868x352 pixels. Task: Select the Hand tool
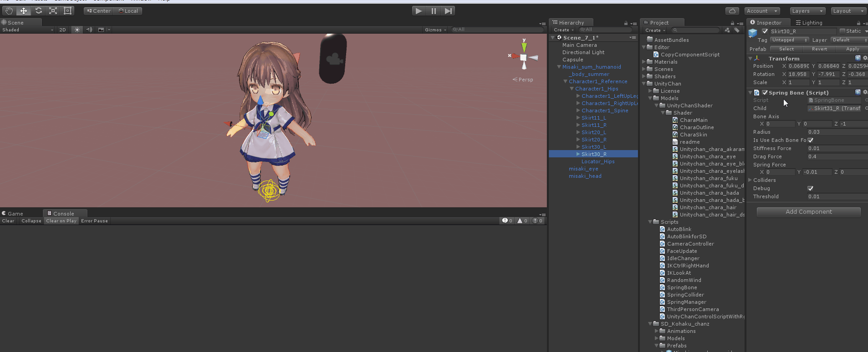(x=9, y=11)
